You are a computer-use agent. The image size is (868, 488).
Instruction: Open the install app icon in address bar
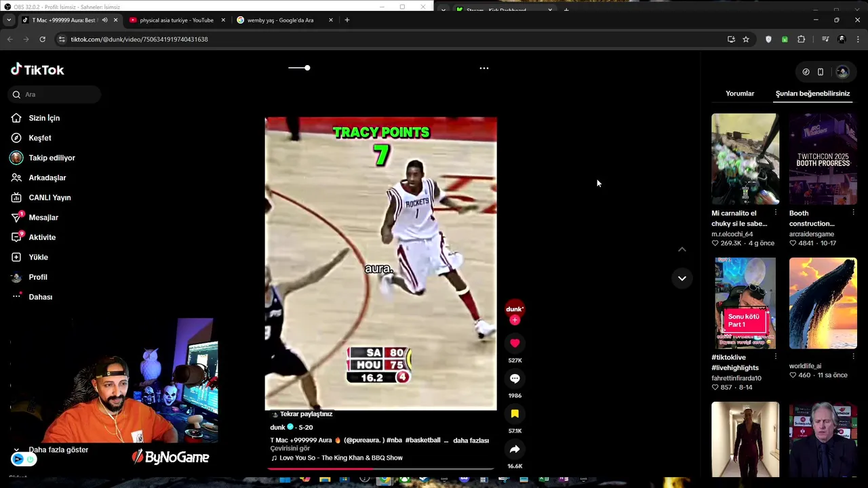[731, 39]
